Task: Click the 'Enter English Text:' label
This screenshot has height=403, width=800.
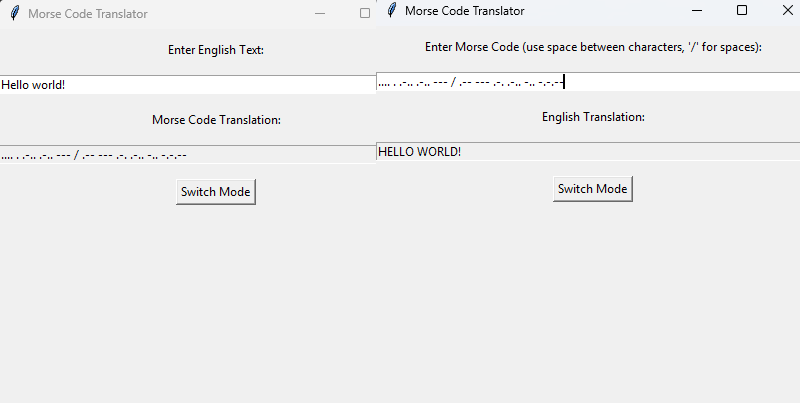Action: coord(216,50)
